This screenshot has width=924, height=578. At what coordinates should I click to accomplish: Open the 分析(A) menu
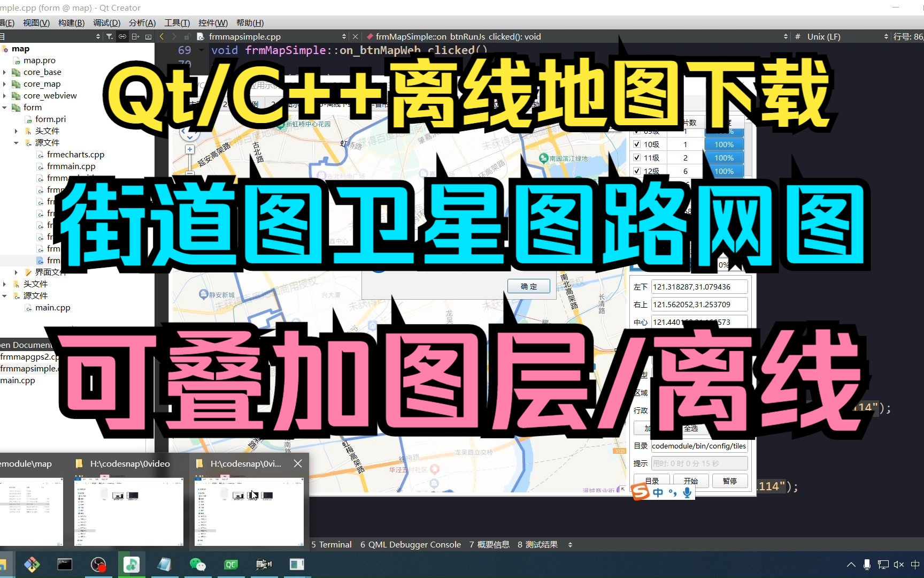tap(142, 22)
